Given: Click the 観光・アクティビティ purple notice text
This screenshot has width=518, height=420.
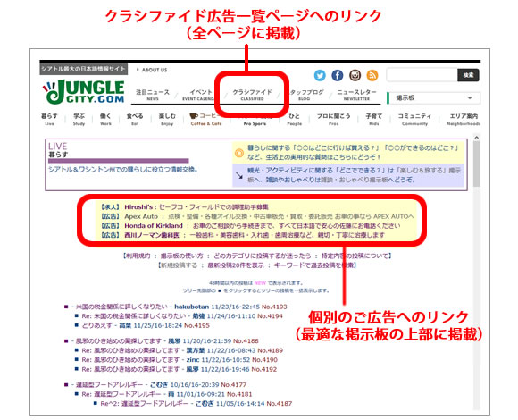Looking at the screenshot, I should click(x=354, y=175).
